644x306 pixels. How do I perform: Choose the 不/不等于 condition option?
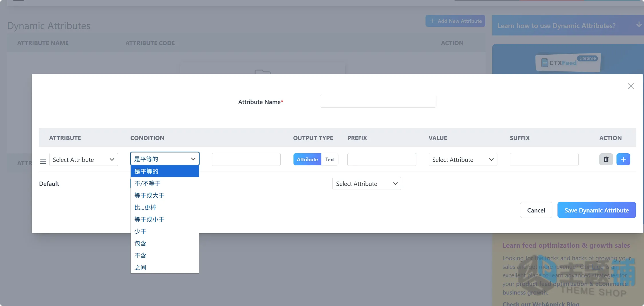[165, 183]
